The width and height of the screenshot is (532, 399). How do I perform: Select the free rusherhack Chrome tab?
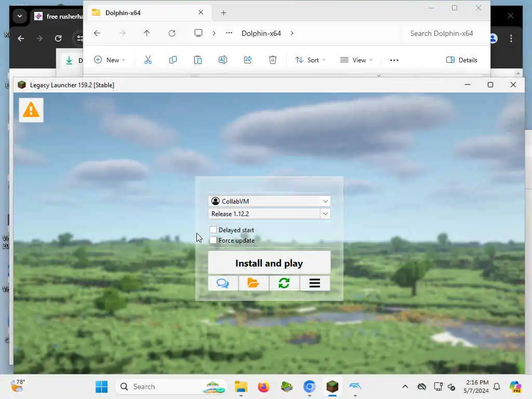[x=58, y=16]
